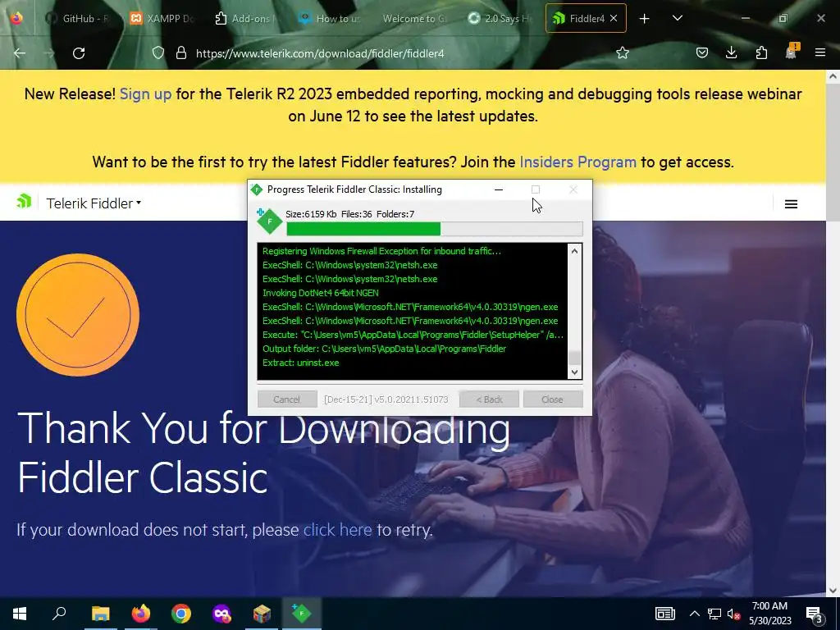Launch Google Chrome from the taskbar

pos(181,614)
